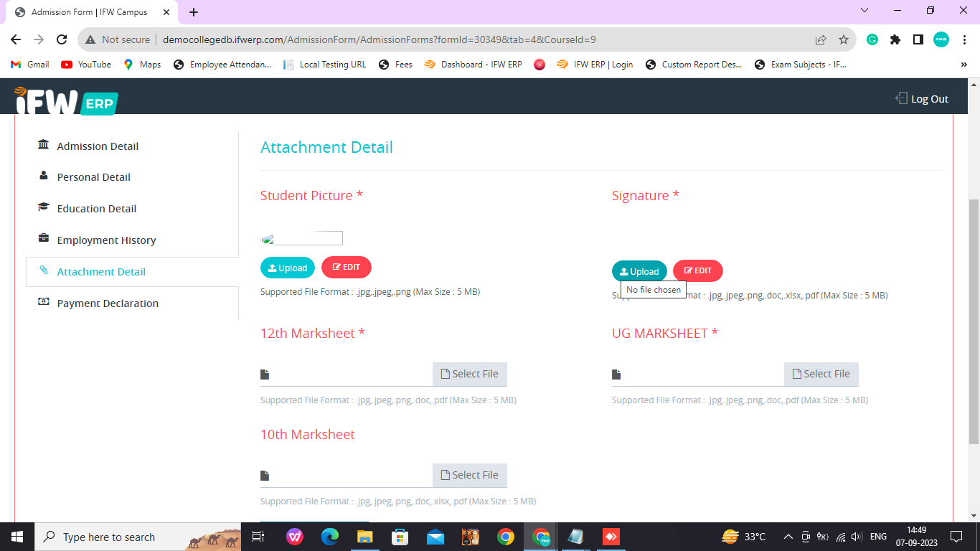Open the tab search chevron
This screenshot has width=980, height=551.
point(864,11)
